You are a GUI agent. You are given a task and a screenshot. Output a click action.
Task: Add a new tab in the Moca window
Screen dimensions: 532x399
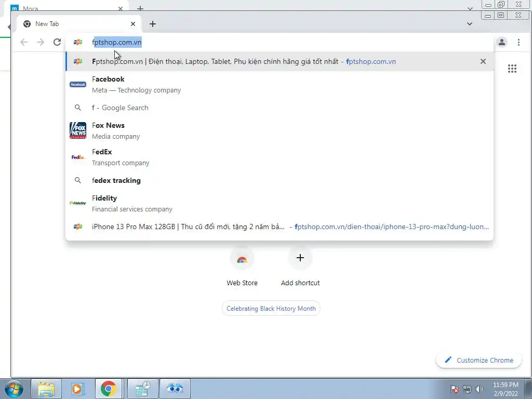point(140,8)
